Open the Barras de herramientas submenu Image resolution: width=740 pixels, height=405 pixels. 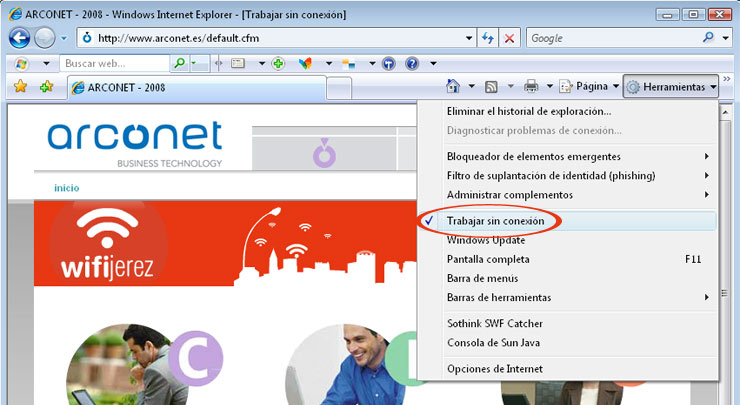pos(568,297)
